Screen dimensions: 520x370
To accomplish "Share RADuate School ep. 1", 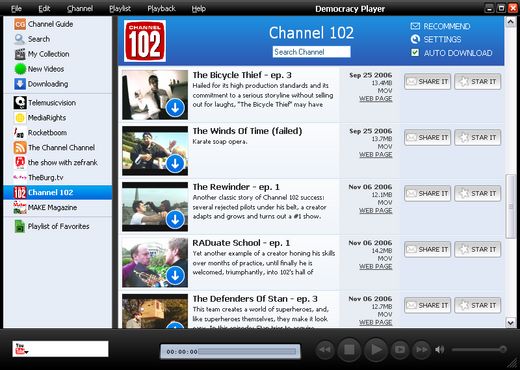I will pyautogui.click(x=427, y=250).
